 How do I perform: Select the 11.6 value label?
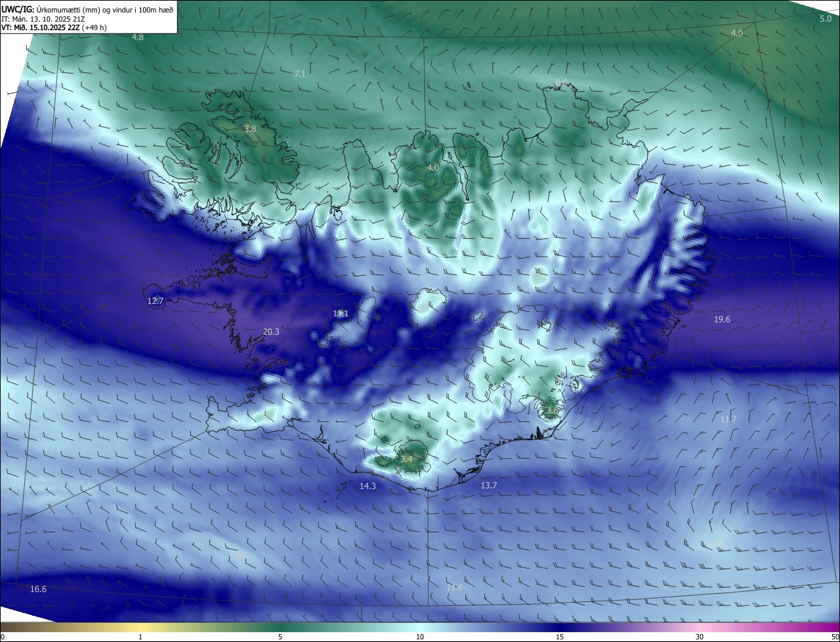pos(455,588)
